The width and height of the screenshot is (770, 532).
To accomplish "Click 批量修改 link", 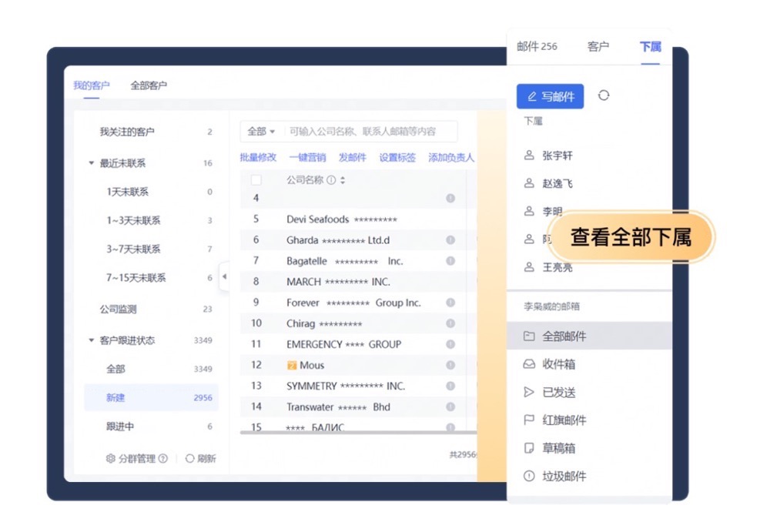I will coord(258,157).
